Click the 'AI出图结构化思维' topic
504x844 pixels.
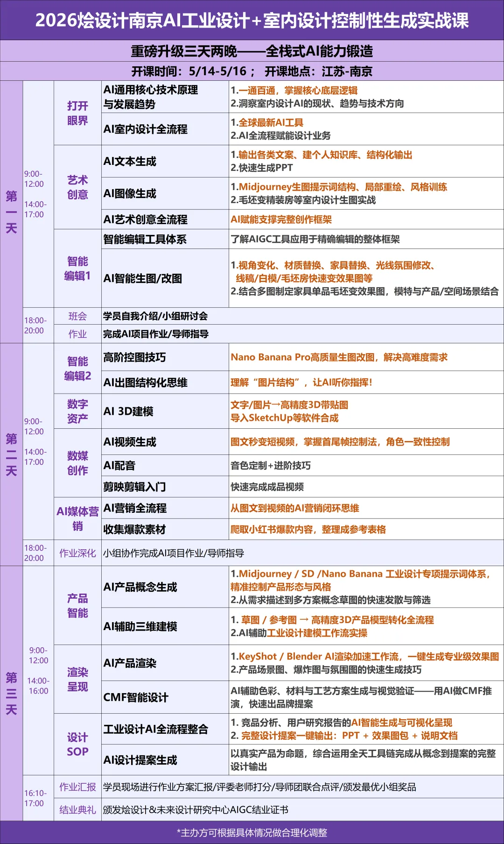click(x=146, y=383)
